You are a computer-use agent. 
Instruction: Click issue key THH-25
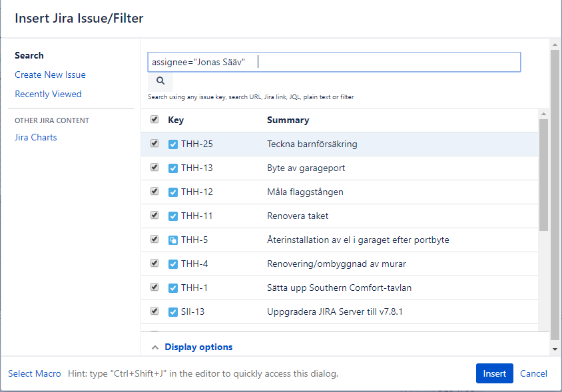tap(197, 144)
